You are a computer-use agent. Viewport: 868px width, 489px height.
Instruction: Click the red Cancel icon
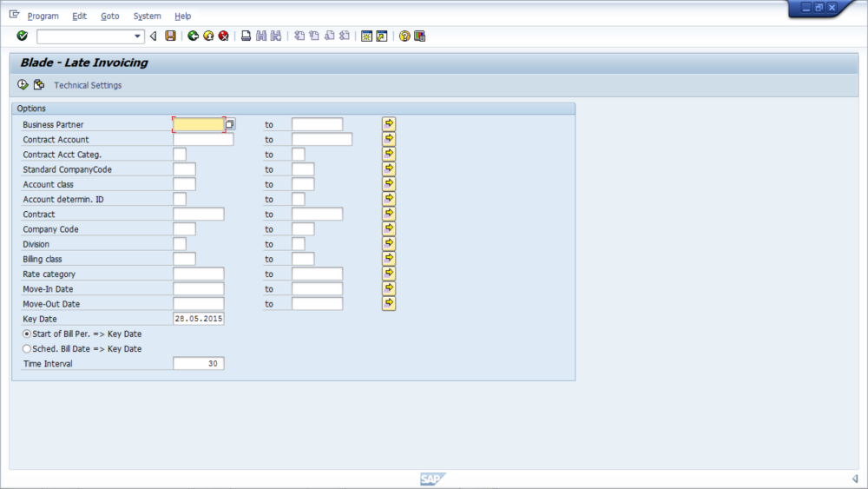coord(224,36)
